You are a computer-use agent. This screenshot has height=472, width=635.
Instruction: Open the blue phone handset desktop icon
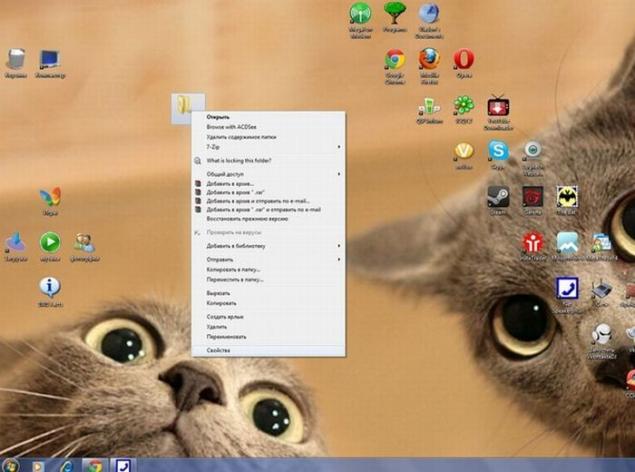(567, 288)
